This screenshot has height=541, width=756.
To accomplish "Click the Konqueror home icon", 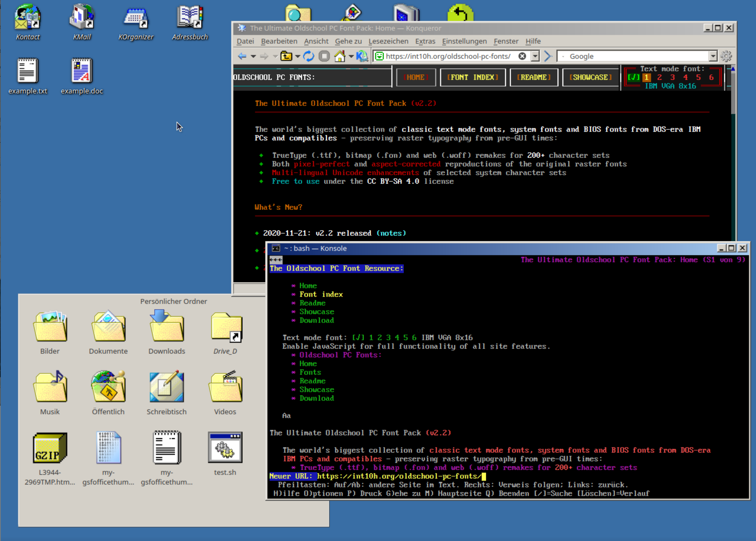I will click(x=340, y=56).
